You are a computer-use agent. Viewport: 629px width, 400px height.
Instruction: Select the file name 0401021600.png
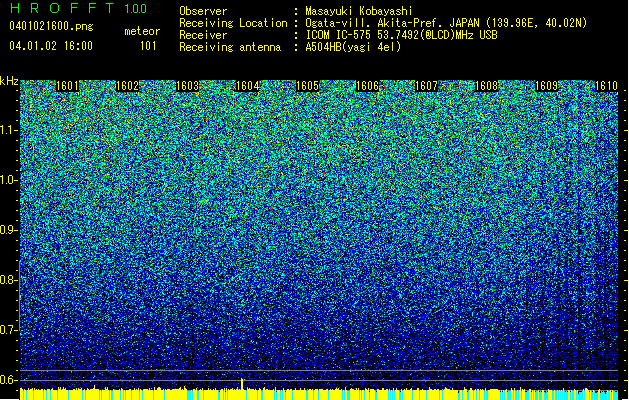tap(51, 27)
